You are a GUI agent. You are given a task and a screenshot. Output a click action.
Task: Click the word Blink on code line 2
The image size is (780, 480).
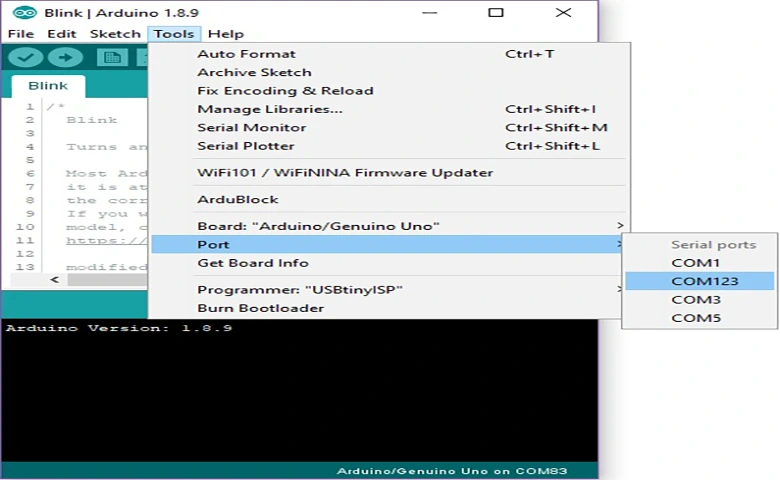92,120
